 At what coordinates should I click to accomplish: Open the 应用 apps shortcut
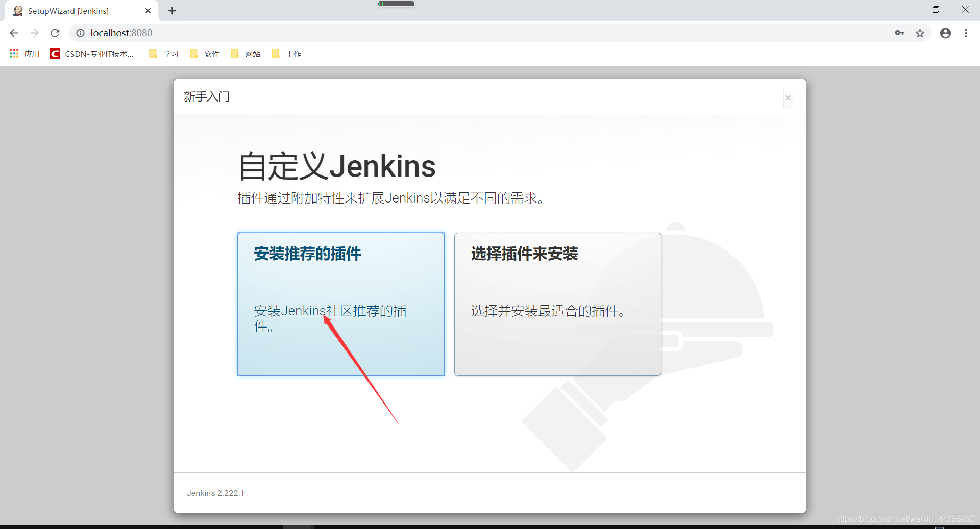(24, 54)
